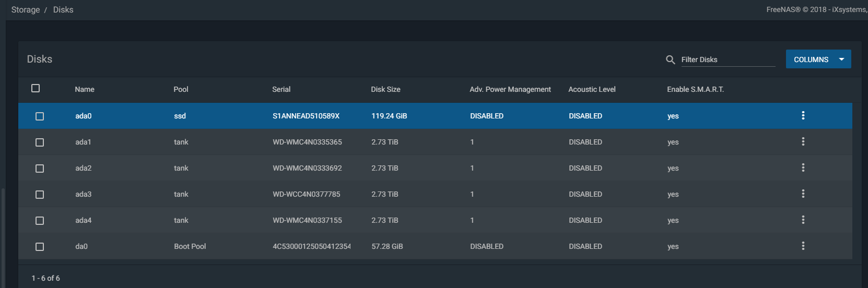Click the S.M.A.R.T. yes value for da0
Viewport: 868px width, 288px height.
[x=673, y=246]
